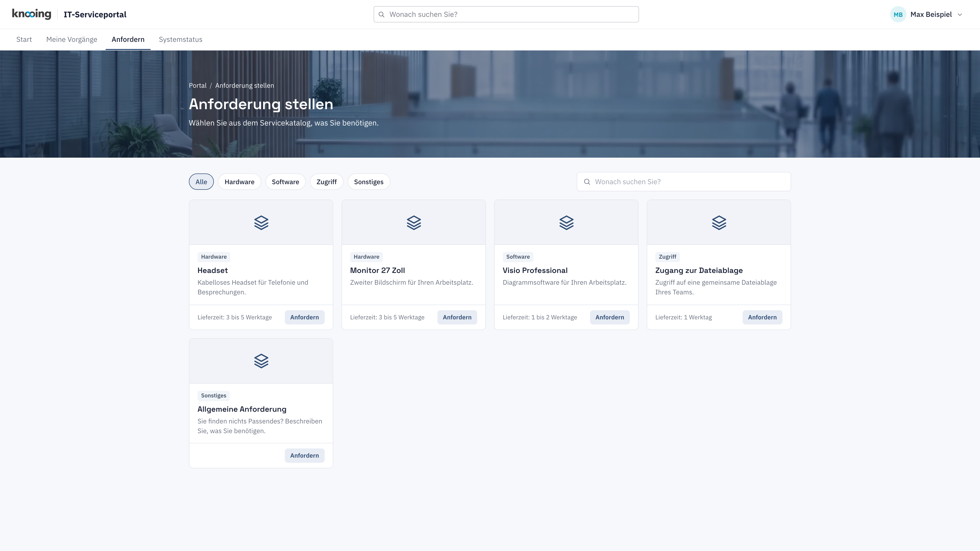
Task: Open the Meine Vorgänge tab
Action: click(71, 40)
